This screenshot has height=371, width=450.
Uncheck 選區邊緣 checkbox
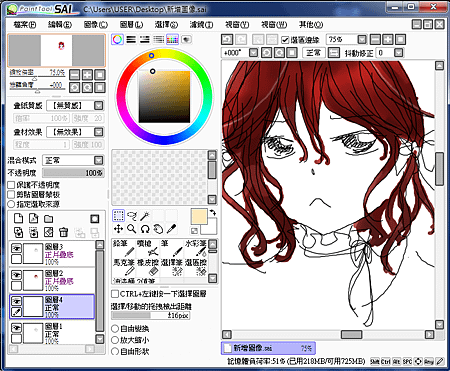coord(285,40)
